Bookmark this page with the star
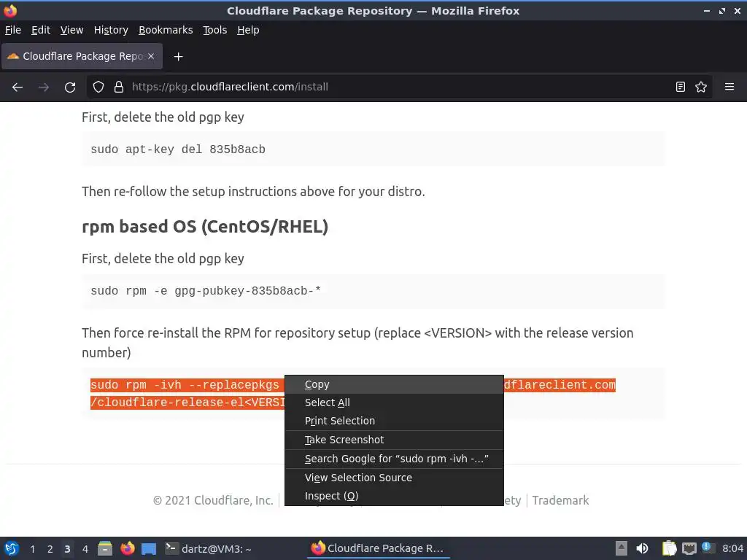Image resolution: width=747 pixels, height=560 pixels. pyautogui.click(x=701, y=87)
